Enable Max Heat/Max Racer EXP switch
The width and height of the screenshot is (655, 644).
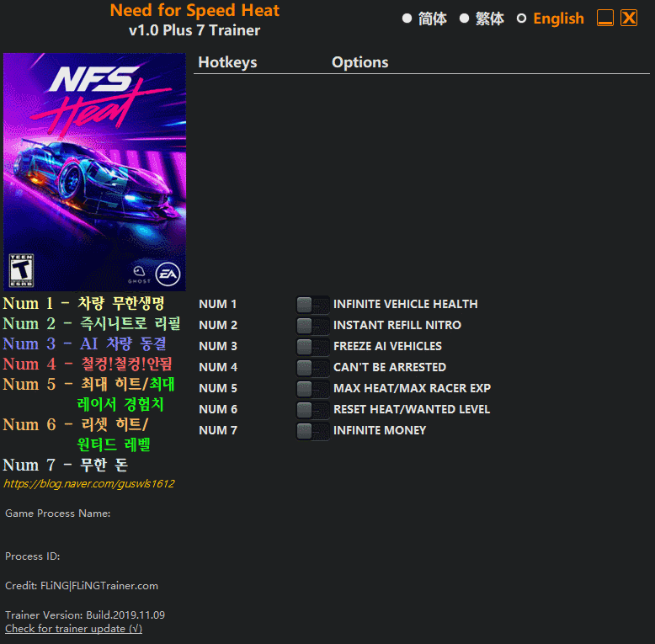[x=312, y=389]
